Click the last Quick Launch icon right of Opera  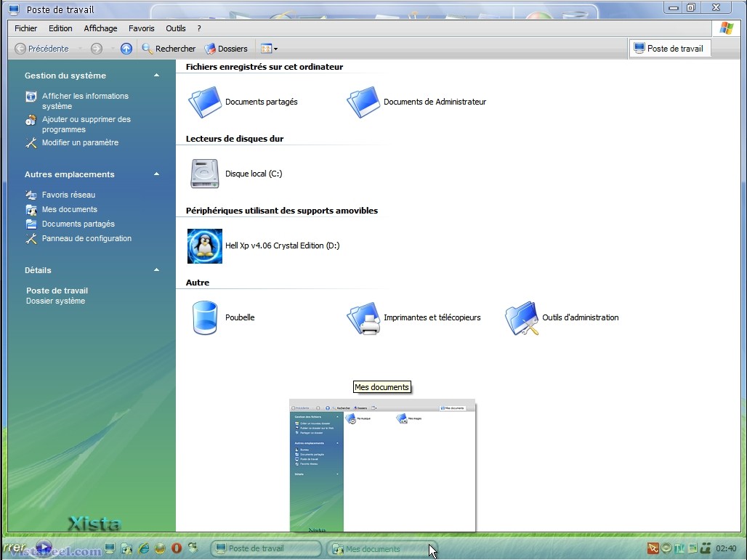[x=193, y=548]
